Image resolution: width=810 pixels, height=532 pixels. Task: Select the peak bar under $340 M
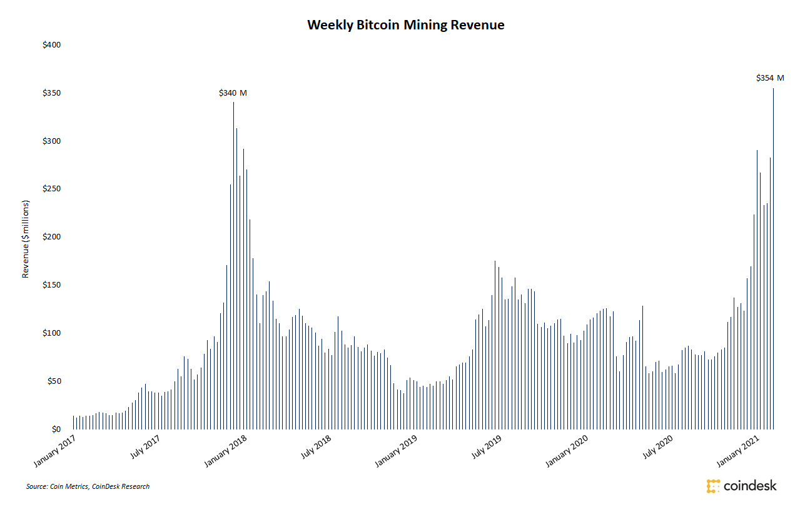(x=233, y=265)
